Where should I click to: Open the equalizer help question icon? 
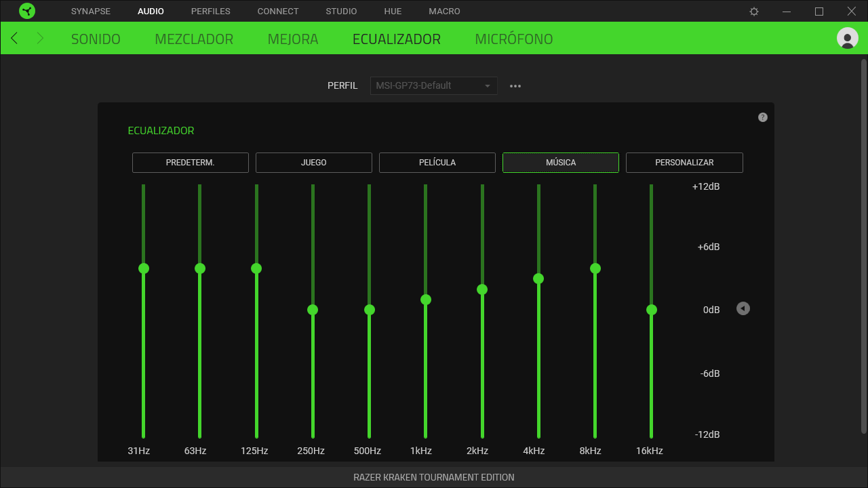point(763,117)
